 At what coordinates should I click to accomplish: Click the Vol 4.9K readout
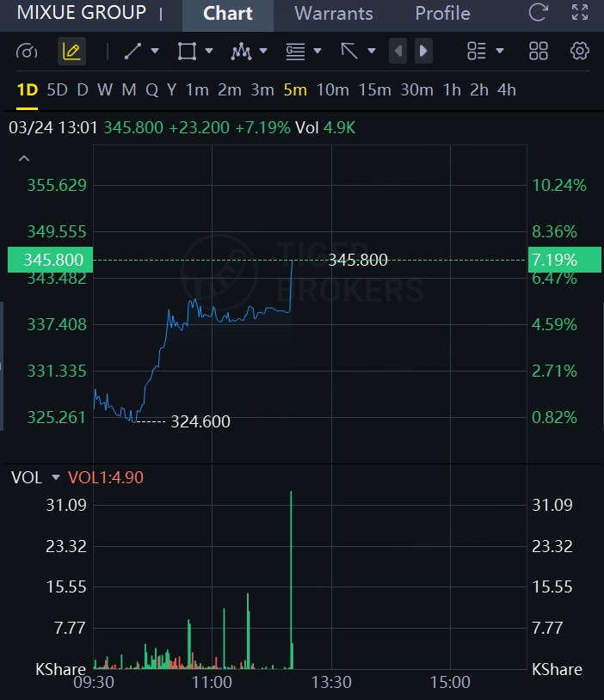(x=326, y=128)
